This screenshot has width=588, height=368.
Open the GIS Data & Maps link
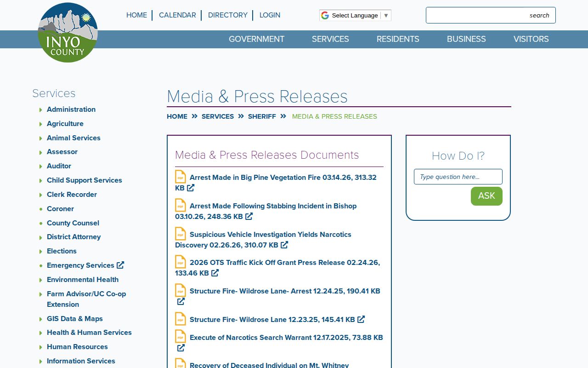(75, 319)
